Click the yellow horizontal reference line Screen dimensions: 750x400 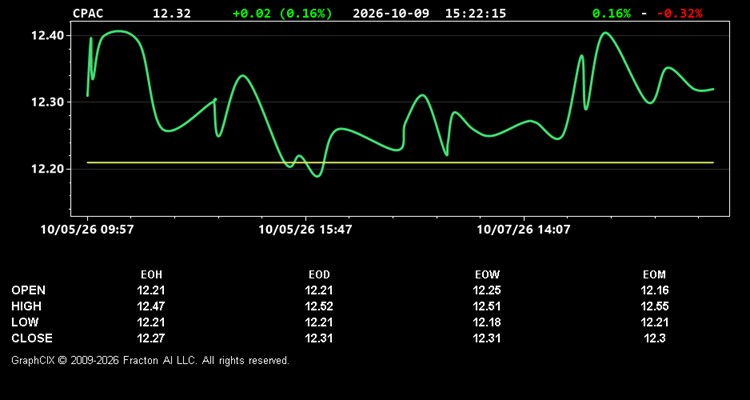click(x=400, y=163)
